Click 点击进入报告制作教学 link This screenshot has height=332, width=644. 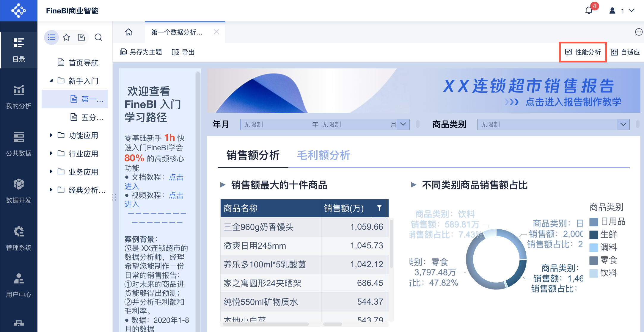coord(573,102)
